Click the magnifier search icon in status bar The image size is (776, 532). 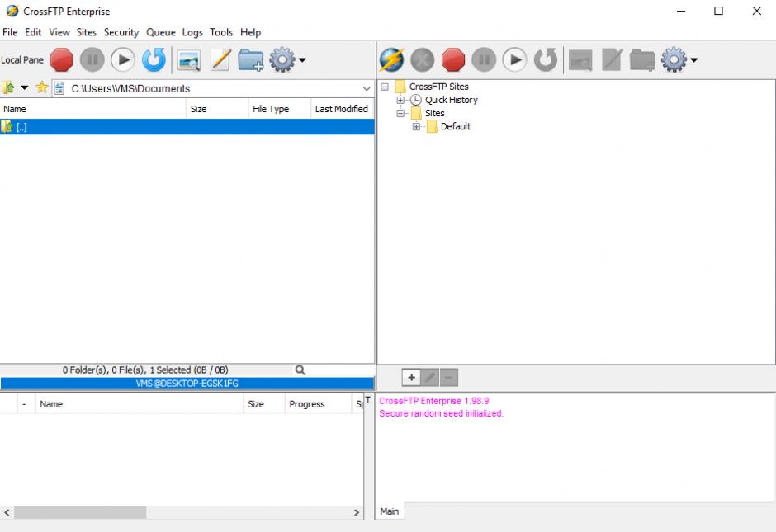point(300,370)
